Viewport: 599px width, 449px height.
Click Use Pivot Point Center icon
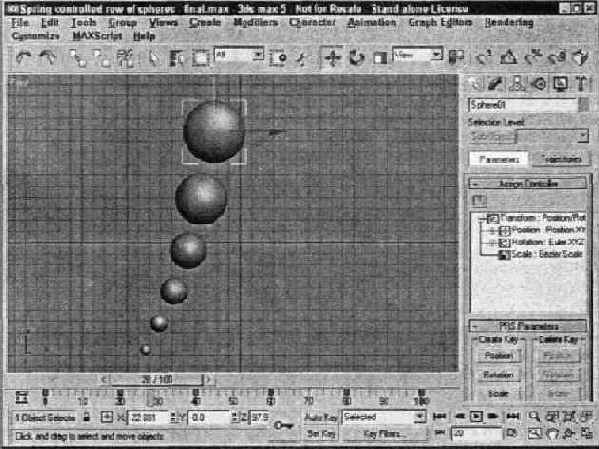click(x=456, y=58)
